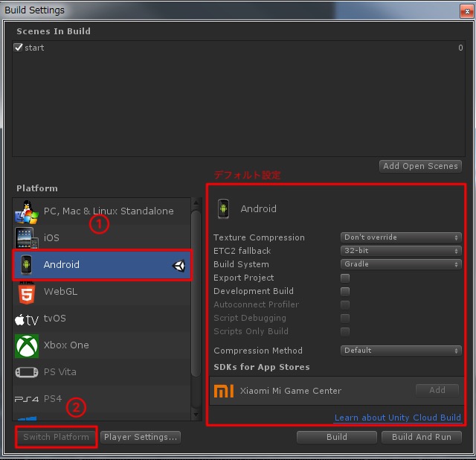The width and height of the screenshot is (476, 460).
Task: Open the Compression Method dropdown
Action: click(x=401, y=351)
